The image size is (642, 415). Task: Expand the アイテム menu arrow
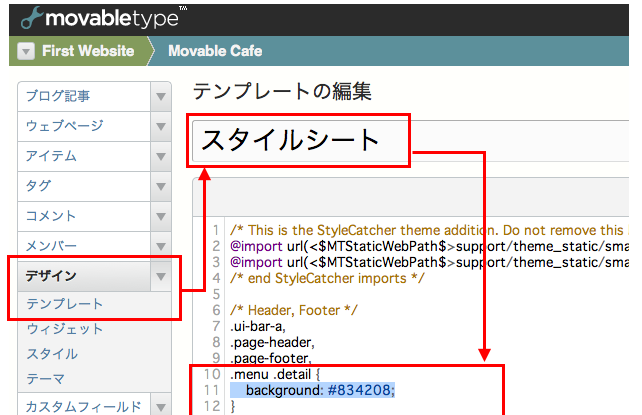pos(161,156)
